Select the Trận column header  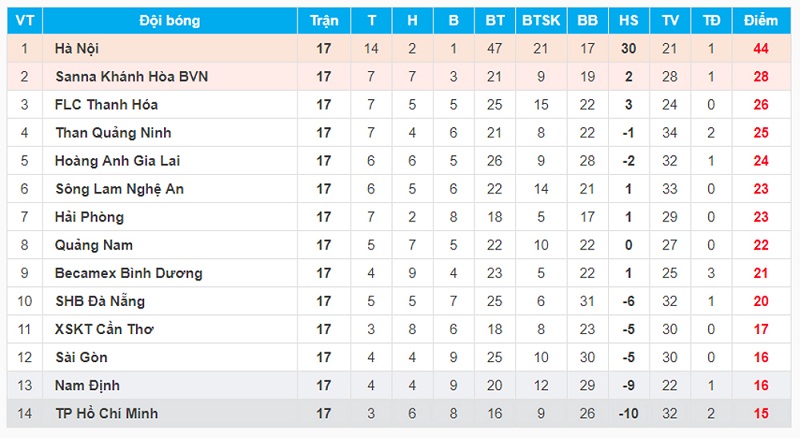point(324,21)
